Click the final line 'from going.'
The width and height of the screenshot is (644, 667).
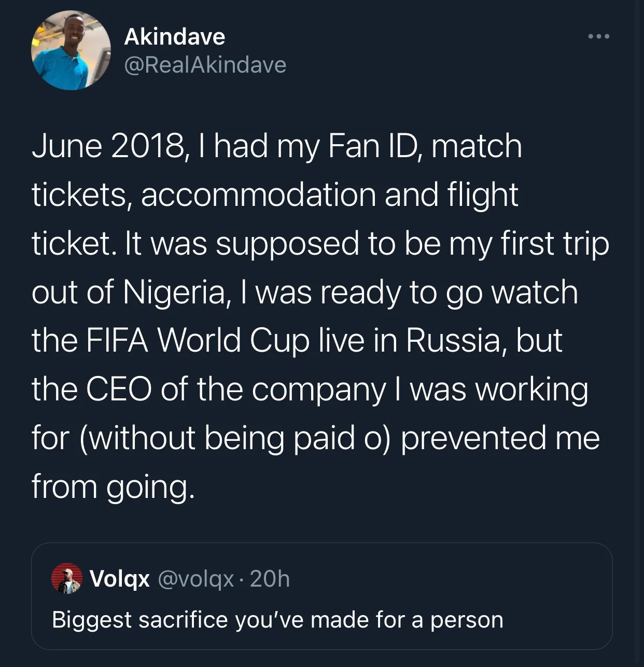tap(113, 487)
